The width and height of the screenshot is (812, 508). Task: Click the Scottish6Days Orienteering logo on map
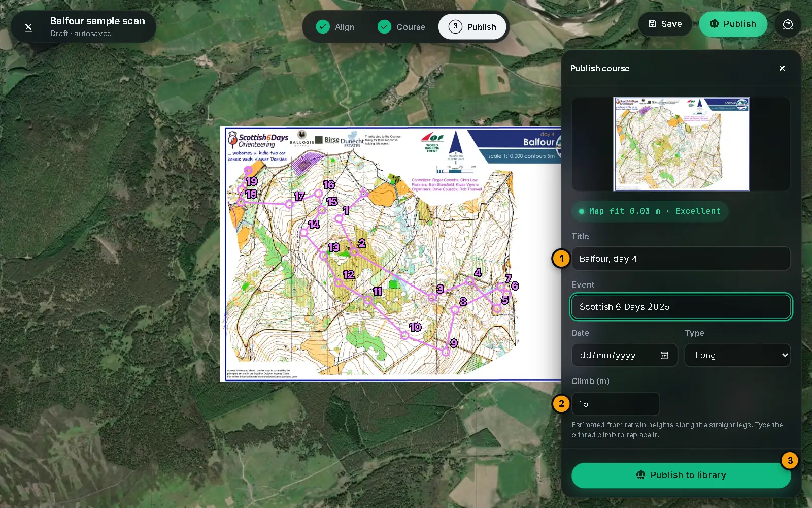tap(257, 140)
